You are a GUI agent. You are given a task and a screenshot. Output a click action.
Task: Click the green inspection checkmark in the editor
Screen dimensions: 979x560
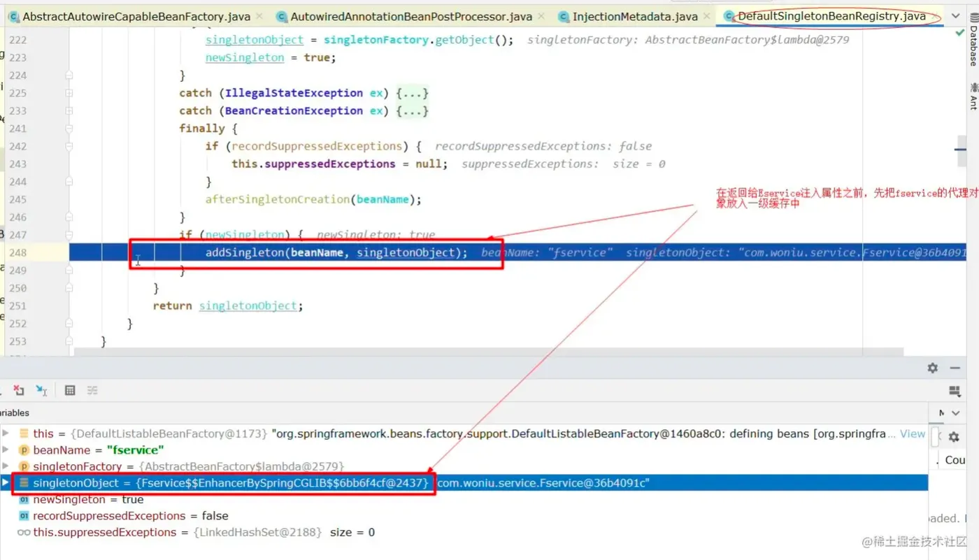[957, 33]
